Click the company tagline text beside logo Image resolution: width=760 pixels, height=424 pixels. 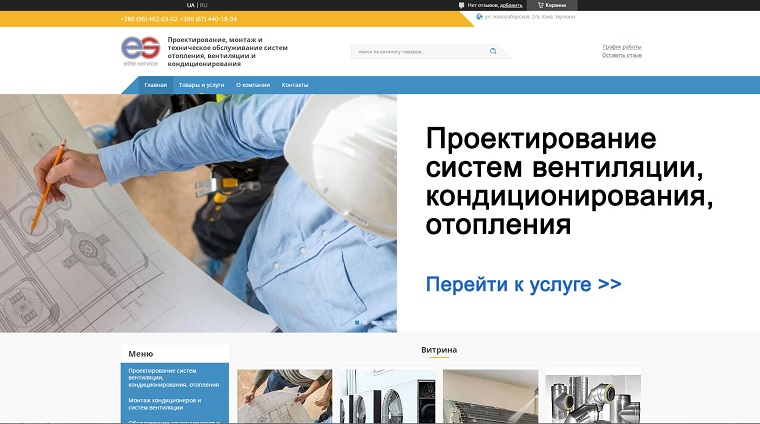click(x=228, y=51)
